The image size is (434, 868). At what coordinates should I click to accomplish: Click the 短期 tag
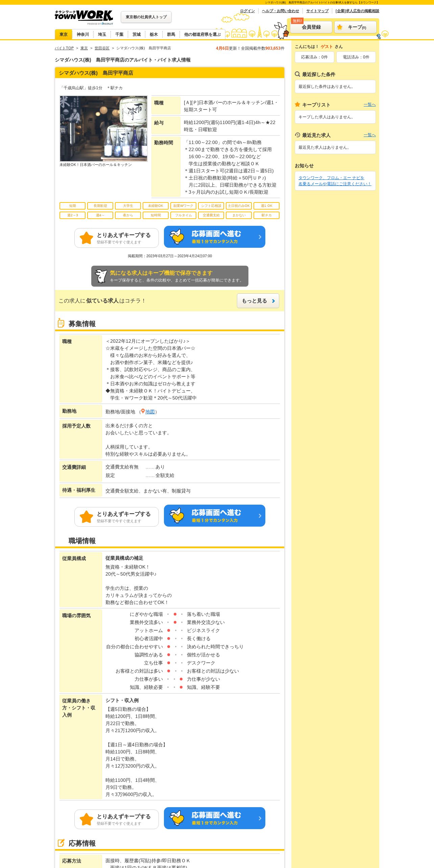pos(72,206)
